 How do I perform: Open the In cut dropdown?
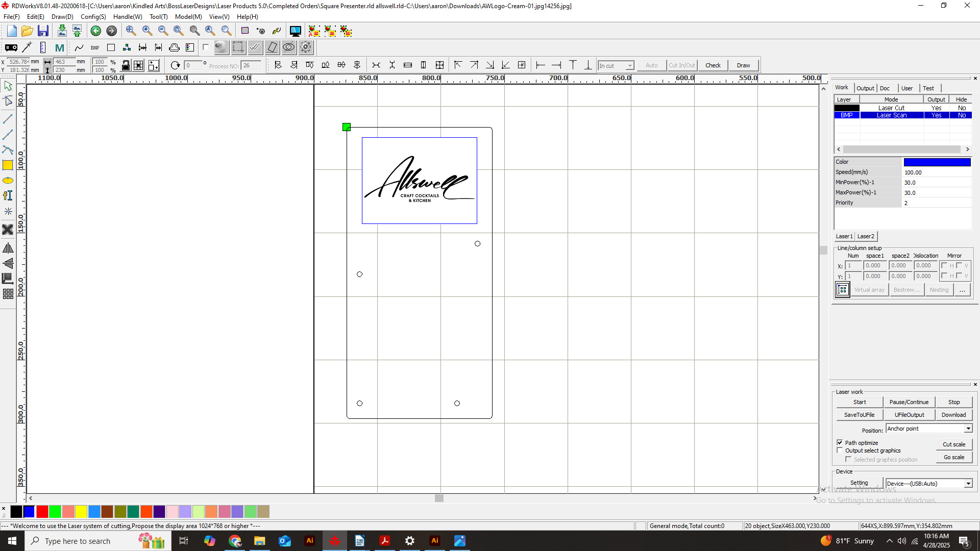coord(630,66)
